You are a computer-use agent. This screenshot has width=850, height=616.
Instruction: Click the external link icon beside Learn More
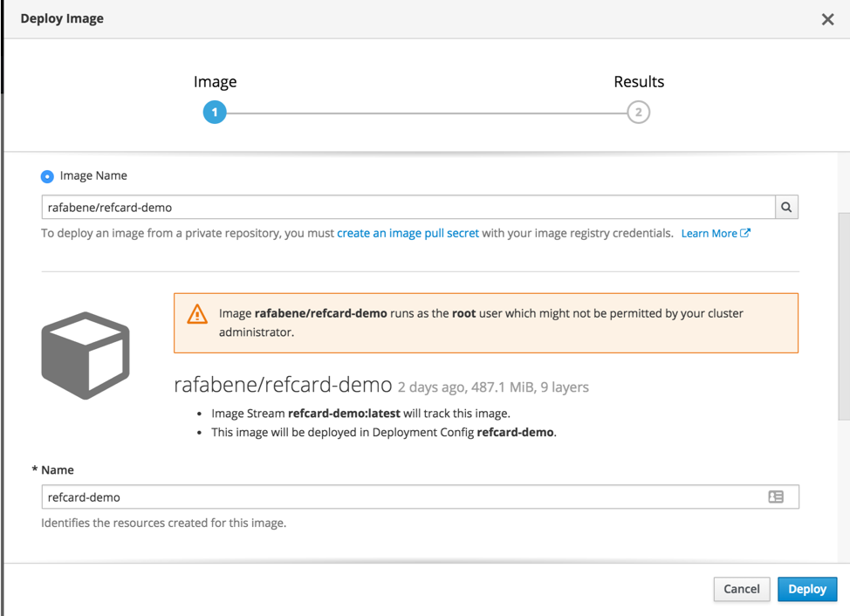click(x=745, y=233)
